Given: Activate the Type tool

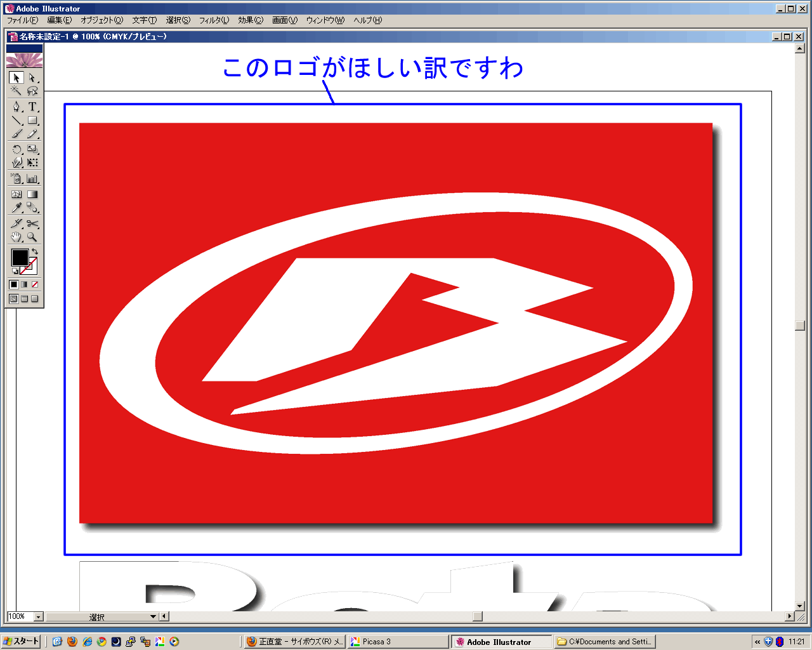Looking at the screenshot, I should (x=32, y=107).
